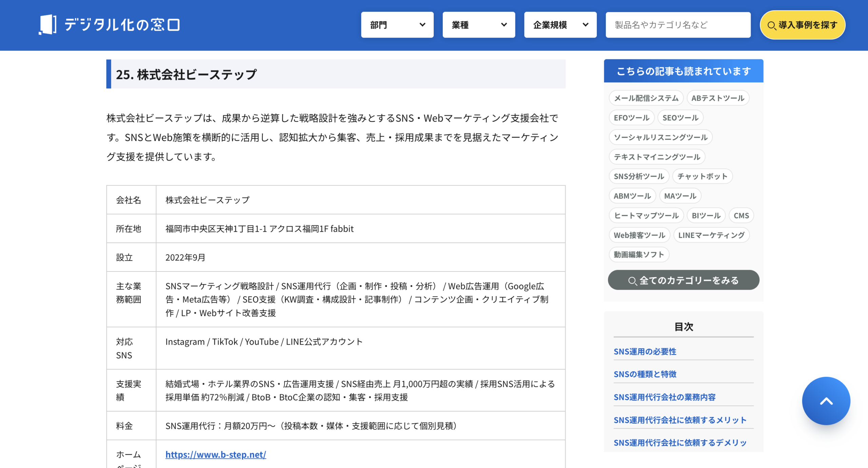Image resolution: width=868 pixels, height=468 pixels.
Task: Select the CMS tag
Action: (741, 216)
